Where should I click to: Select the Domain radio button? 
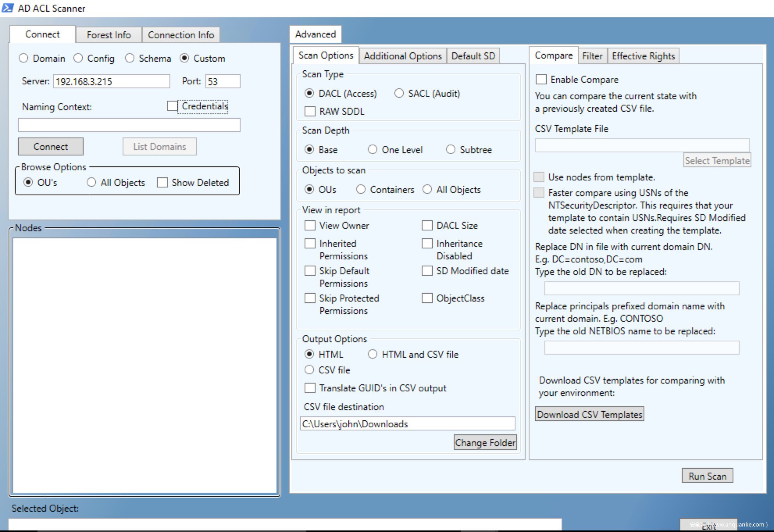click(24, 58)
